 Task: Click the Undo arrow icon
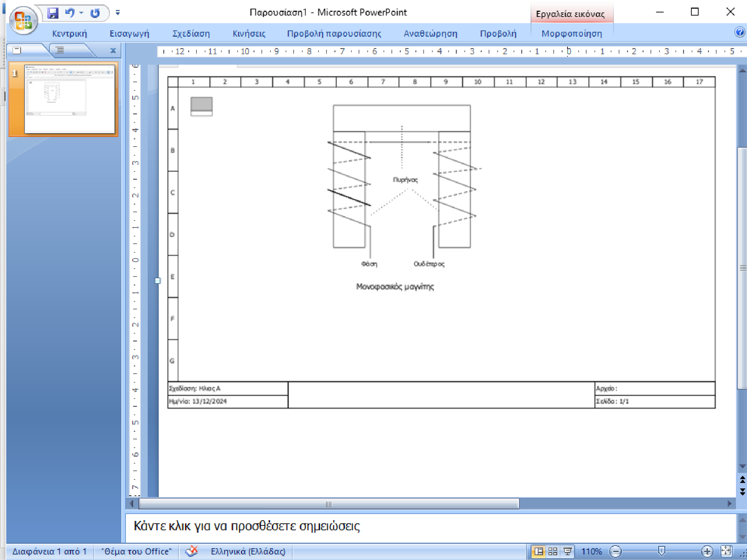(70, 13)
